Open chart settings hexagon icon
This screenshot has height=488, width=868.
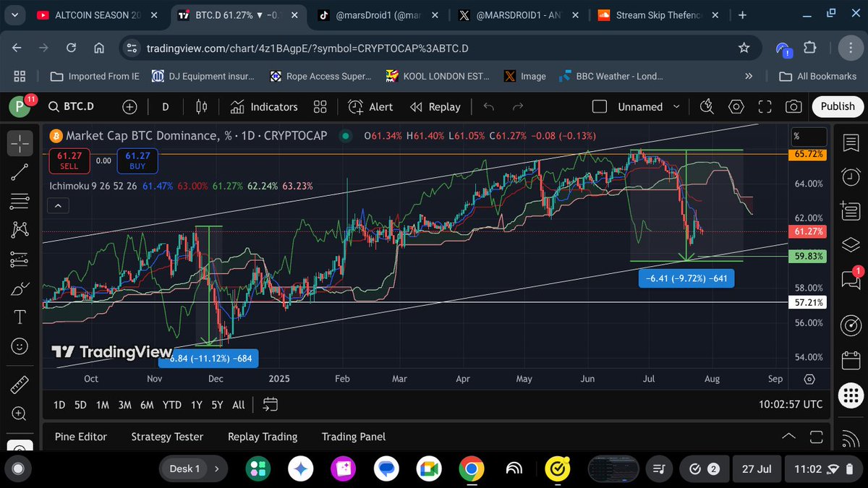click(736, 106)
